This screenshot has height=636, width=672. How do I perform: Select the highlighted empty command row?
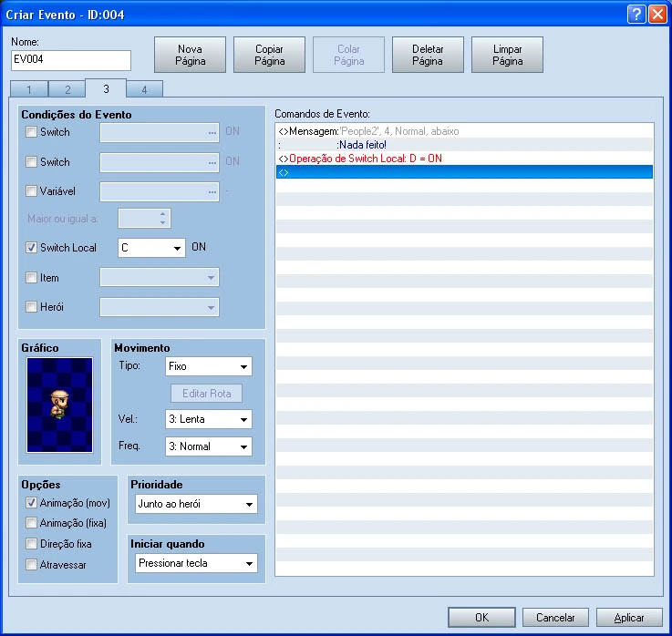(x=465, y=172)
